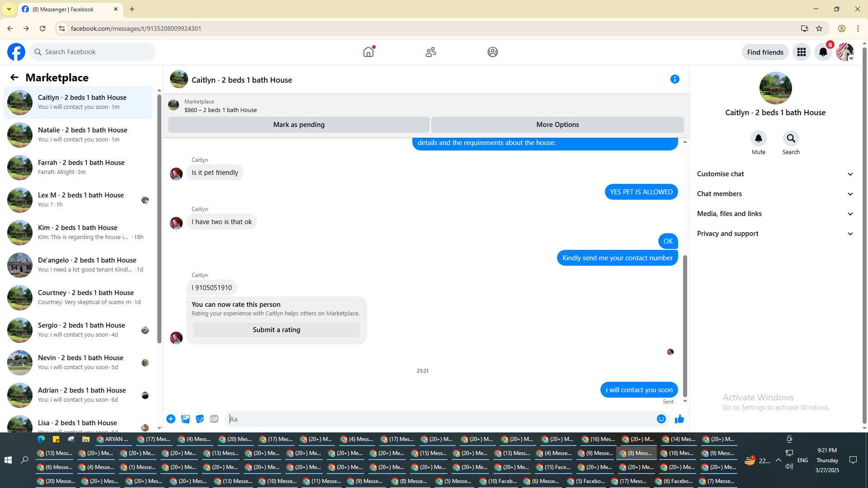Bookmark this page with the star icon
868x488 pixels.
[819, 28]
